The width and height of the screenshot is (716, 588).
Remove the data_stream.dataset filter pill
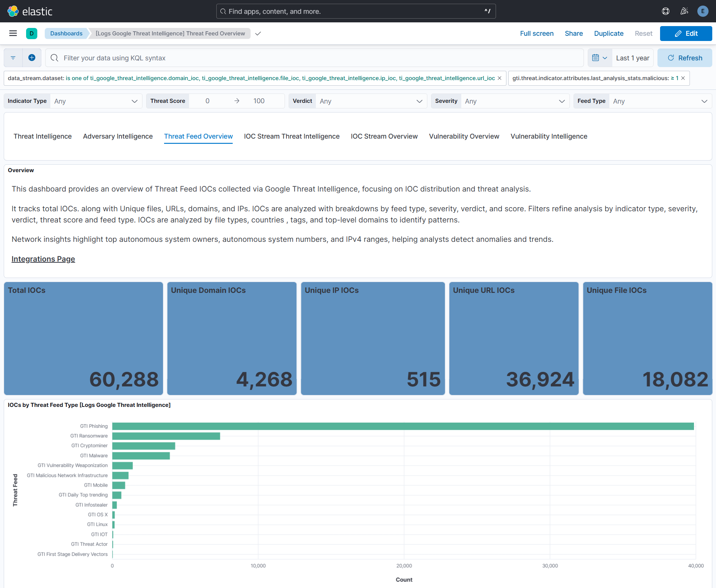tap(499, 78)
